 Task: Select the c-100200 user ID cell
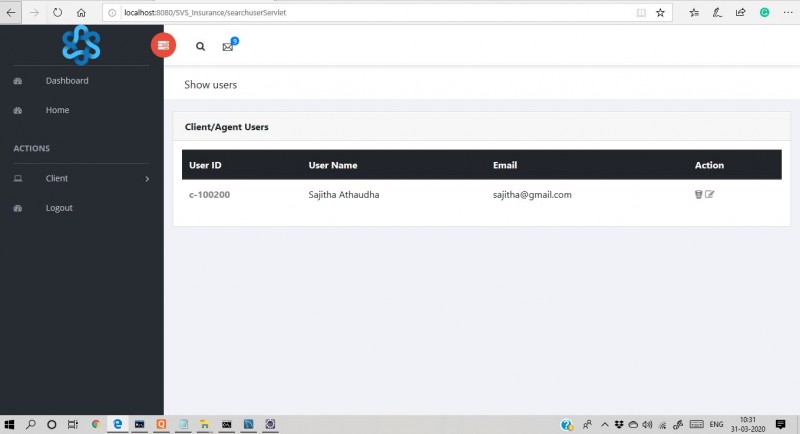tap(209, 195)
